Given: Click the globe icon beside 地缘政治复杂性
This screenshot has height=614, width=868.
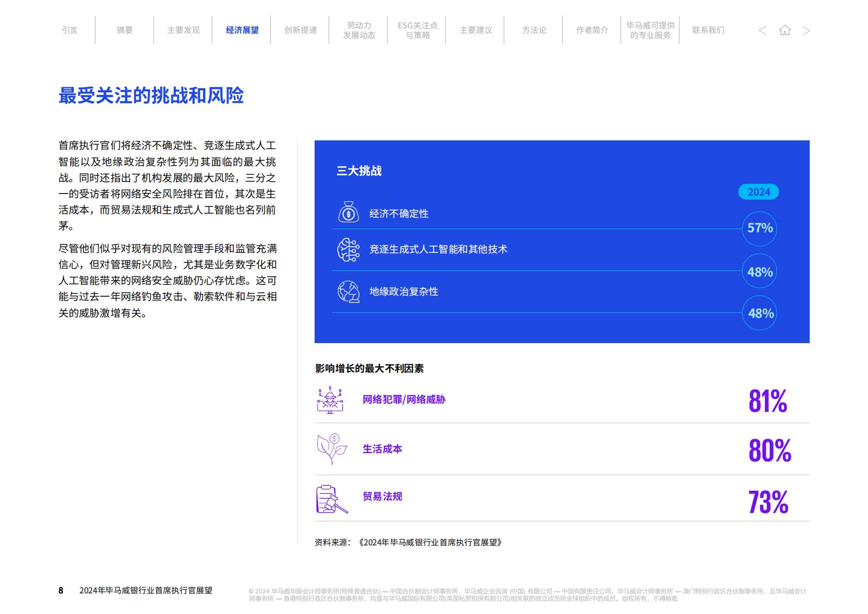Looking at the screenshot, I should [x=349, y=292].
